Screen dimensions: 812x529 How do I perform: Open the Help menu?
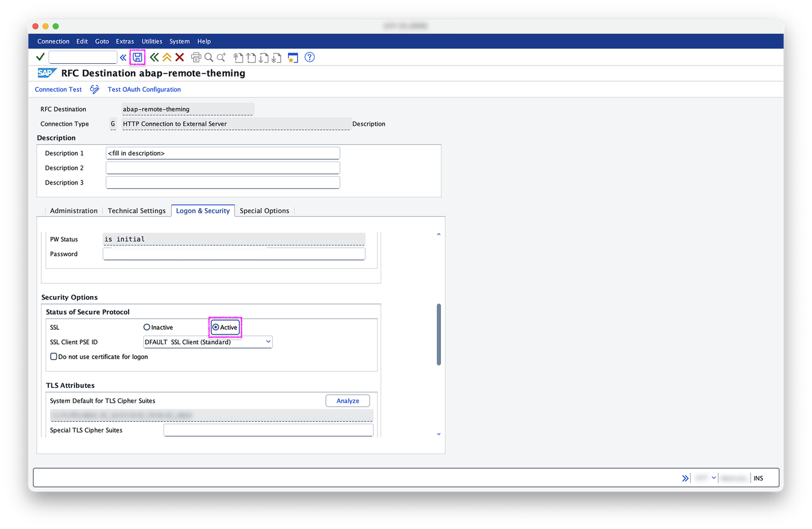click(x=204, y=41)
